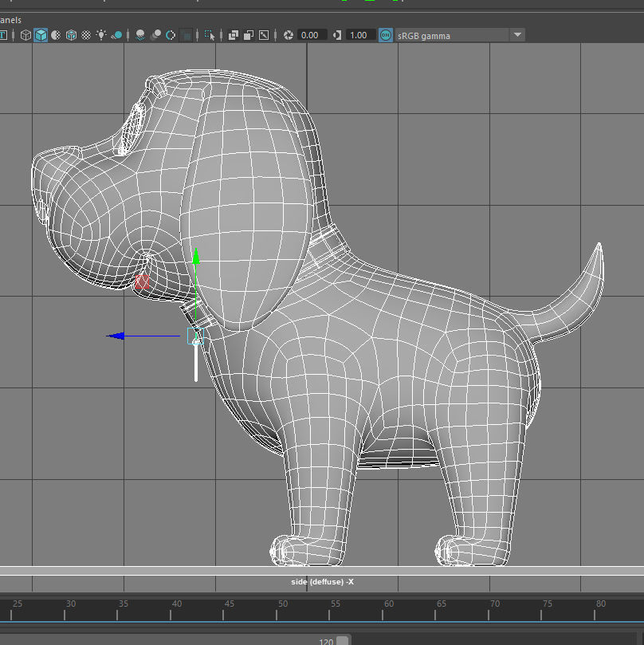The height and width of the screenshot is (645, 644).
Task: Toggle the View Transform ON button
Action: [386, 35]
